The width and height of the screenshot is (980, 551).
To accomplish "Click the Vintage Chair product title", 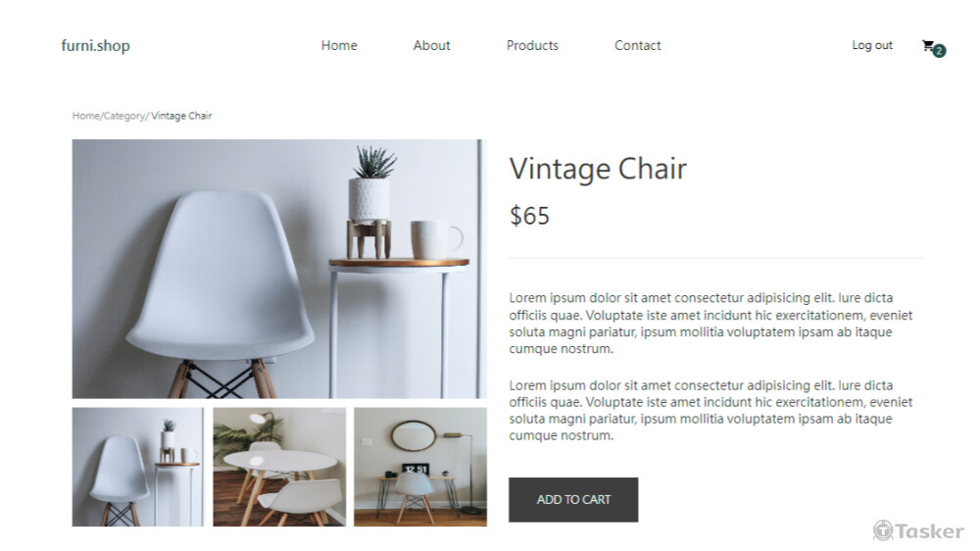I will [598, 169].
